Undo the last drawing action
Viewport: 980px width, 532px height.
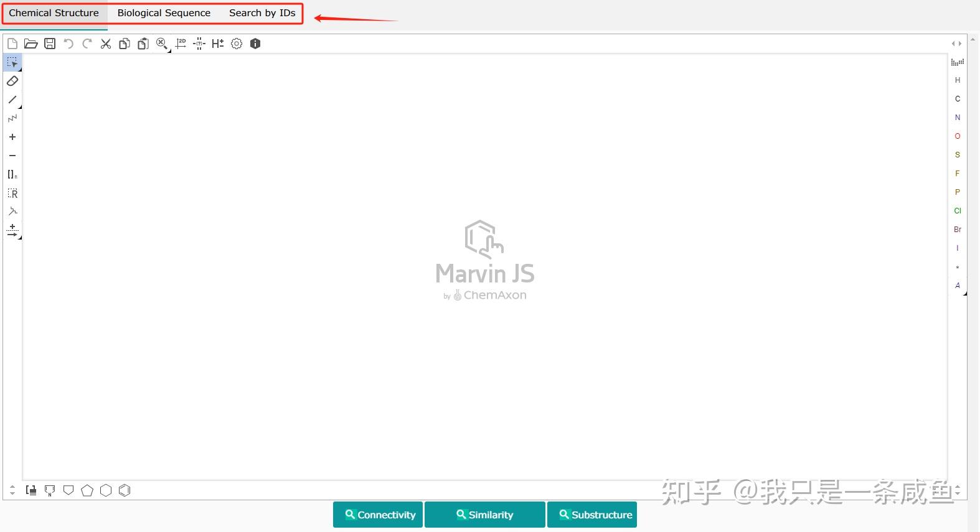(x=68, y=44)
